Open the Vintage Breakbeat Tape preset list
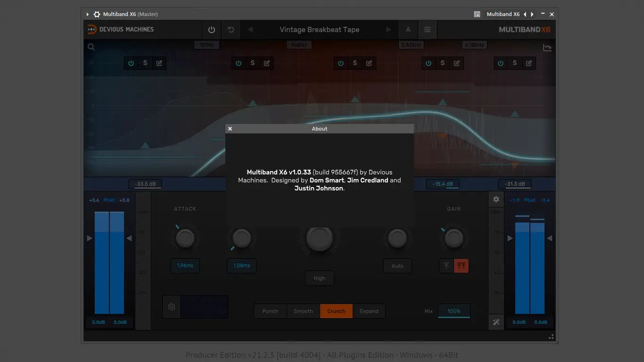 [x=320, y=30]
